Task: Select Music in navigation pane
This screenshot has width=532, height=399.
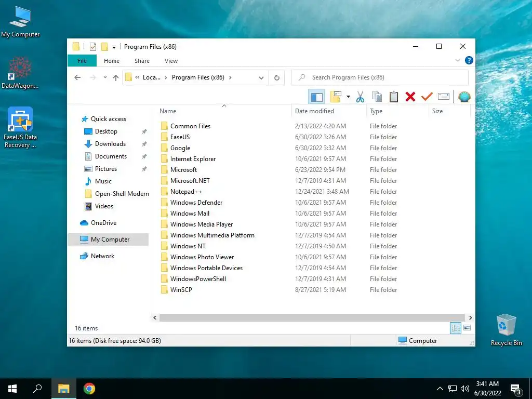Action: coord(103,181)
